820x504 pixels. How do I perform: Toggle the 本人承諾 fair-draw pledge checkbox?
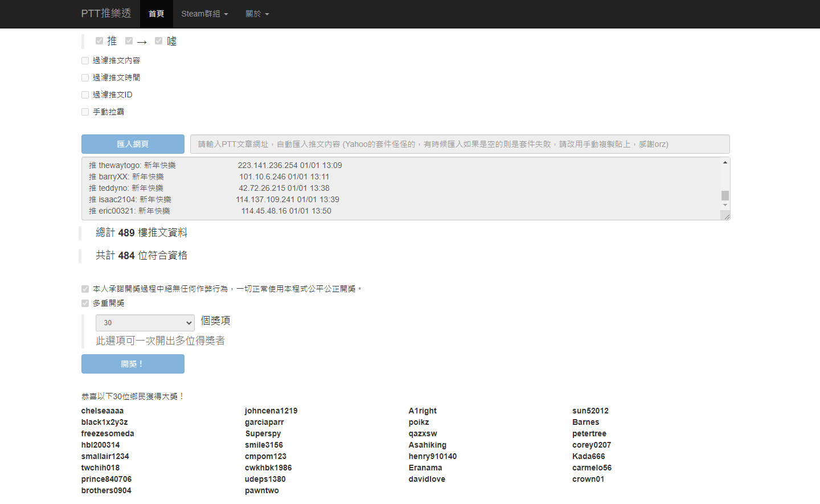(85, 289)
